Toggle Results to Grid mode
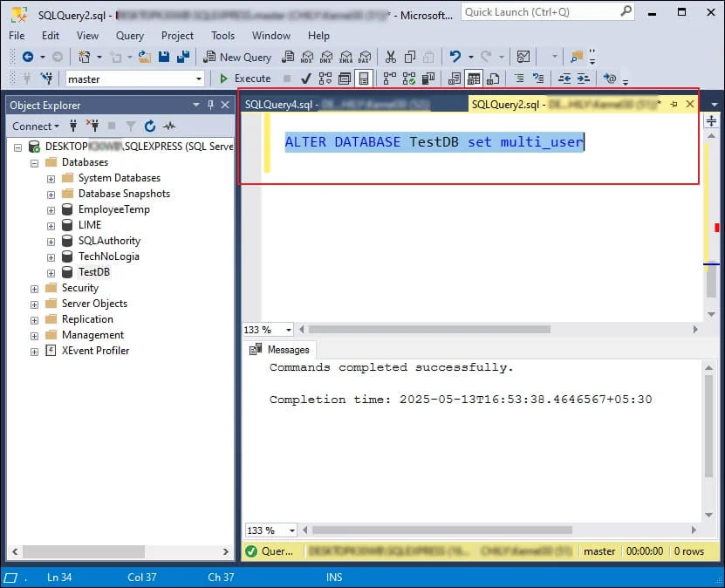The image size is (725, 588). [x=474, y=79]
